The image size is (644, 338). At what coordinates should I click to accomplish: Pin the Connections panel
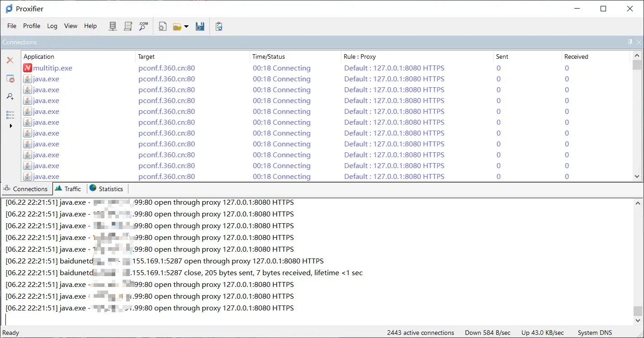click(630, 42)
